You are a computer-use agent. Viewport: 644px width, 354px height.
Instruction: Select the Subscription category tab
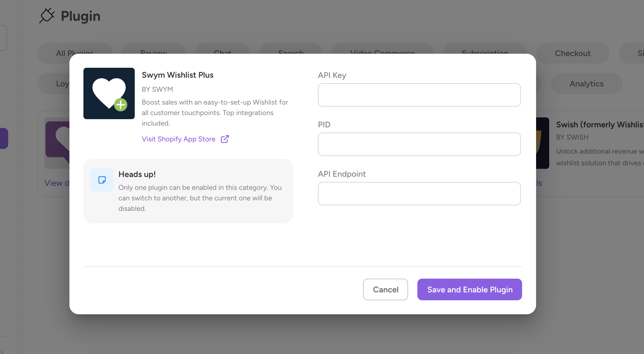[x=485, y=49]
